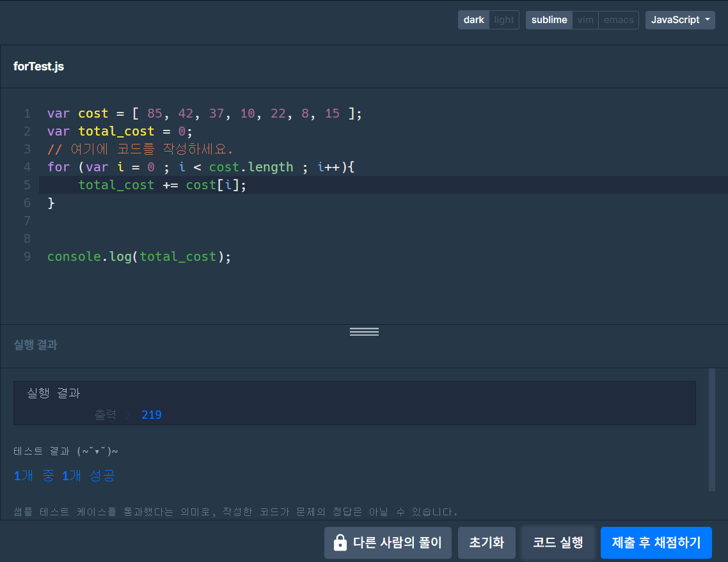The width and height of the screenshot is (728, 562).
Task: Select vim keybinding mode
Action: click(585, 20)
